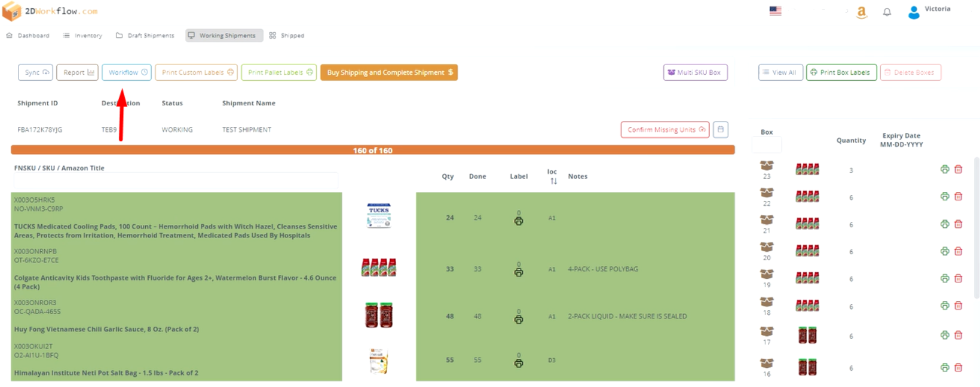Open the Amazon icon in header
The width and height of the screenshot is (980, 387).
pyautogui.click(x=861, y=12)
